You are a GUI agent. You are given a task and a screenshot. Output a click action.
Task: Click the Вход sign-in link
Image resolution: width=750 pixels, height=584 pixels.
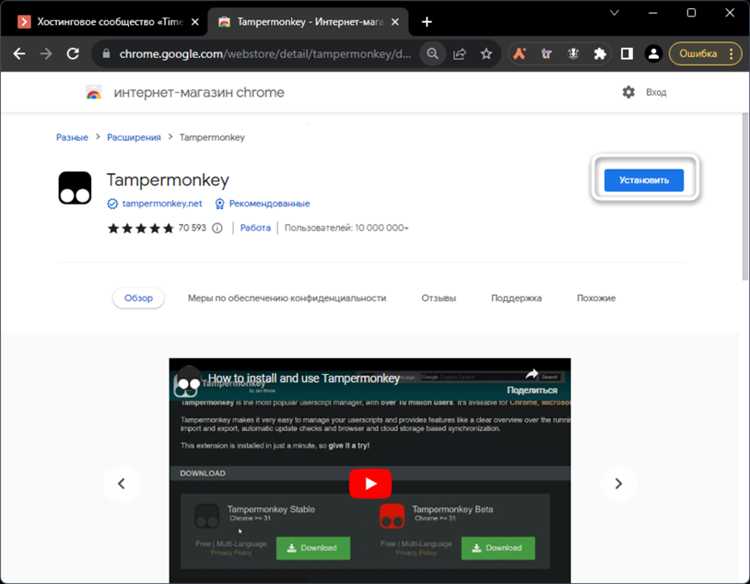[x=656, y=92]
